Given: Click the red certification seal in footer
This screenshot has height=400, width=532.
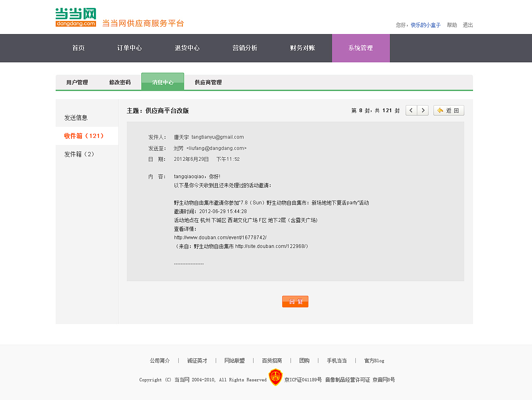Looking at the screenshot, I should click(x=275, y=378).
